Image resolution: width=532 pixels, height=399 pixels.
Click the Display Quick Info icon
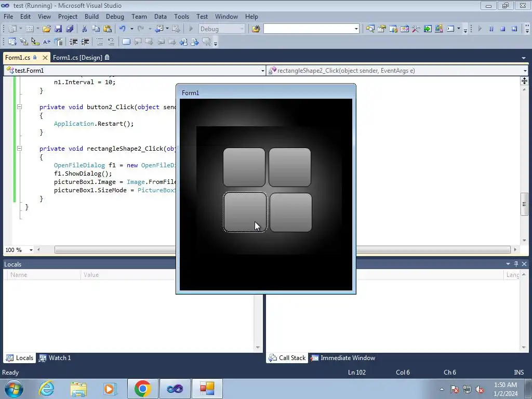click(x=35, y=42)
